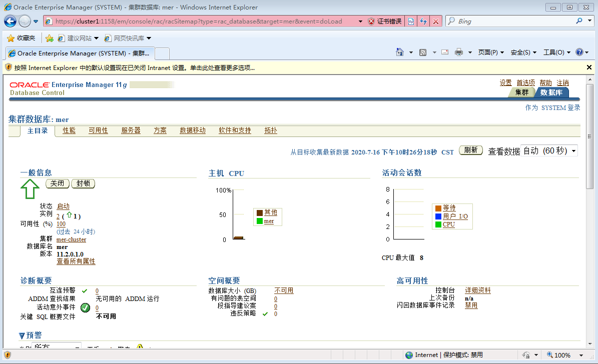
Task: Click the 封锁 button
Action: click(x=83, y=183)
